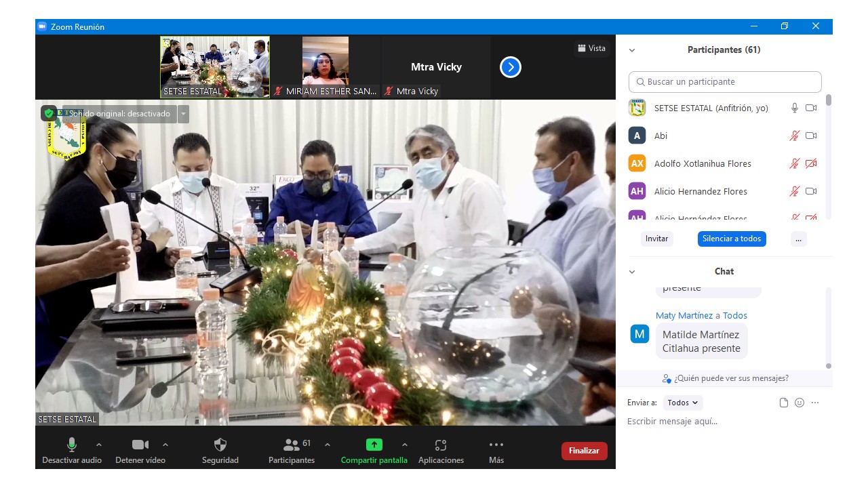Stop camera with Detener vídeo

(x=140, y=451)
